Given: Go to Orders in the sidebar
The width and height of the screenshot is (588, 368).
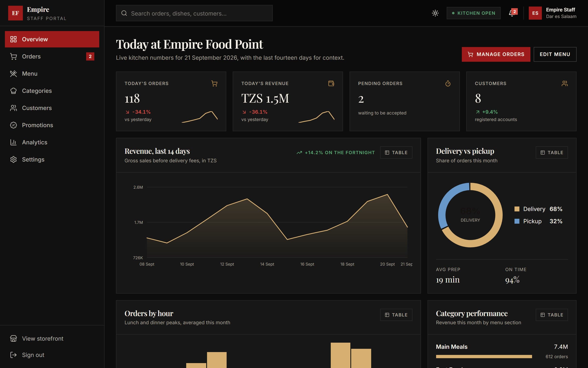Looking at the screenshot, I should click(52, 56).
